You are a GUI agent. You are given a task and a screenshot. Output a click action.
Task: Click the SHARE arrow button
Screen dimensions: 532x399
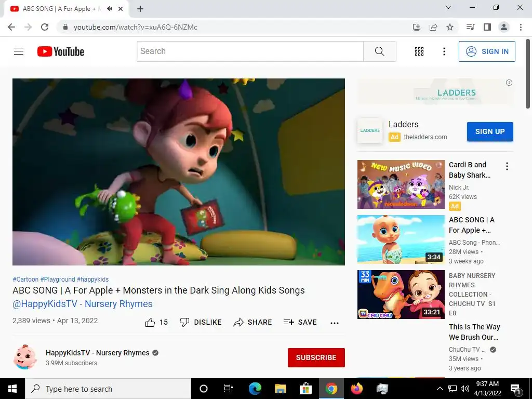pyautogui.click(x=253, y=322)
